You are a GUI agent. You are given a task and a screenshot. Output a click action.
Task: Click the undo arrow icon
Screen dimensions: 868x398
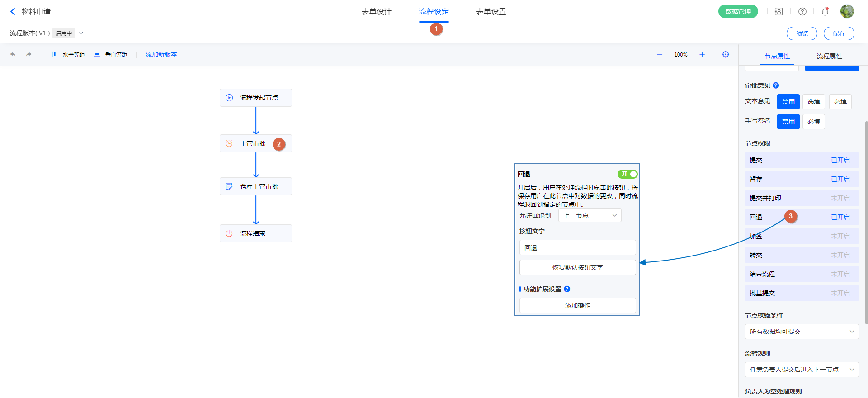13,54
